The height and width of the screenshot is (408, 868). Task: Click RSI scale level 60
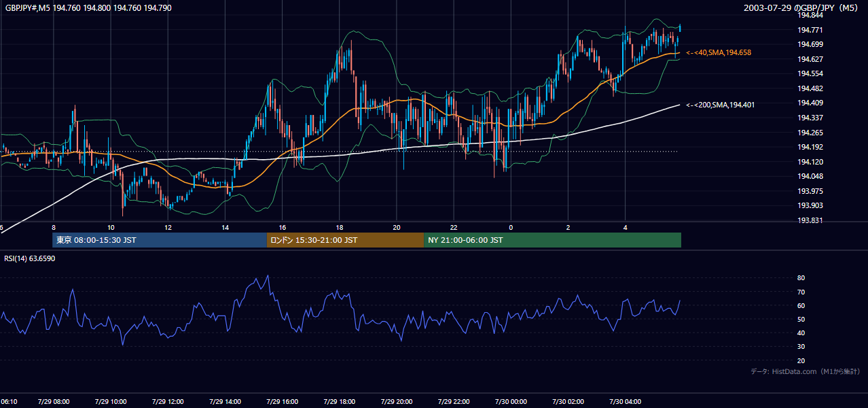(801, 305)
